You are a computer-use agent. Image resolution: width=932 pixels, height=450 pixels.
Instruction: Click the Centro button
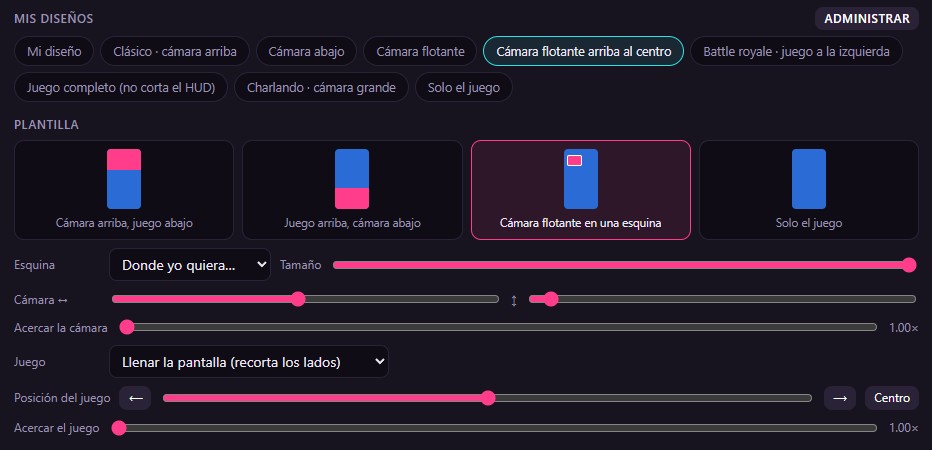pos(892,398)
